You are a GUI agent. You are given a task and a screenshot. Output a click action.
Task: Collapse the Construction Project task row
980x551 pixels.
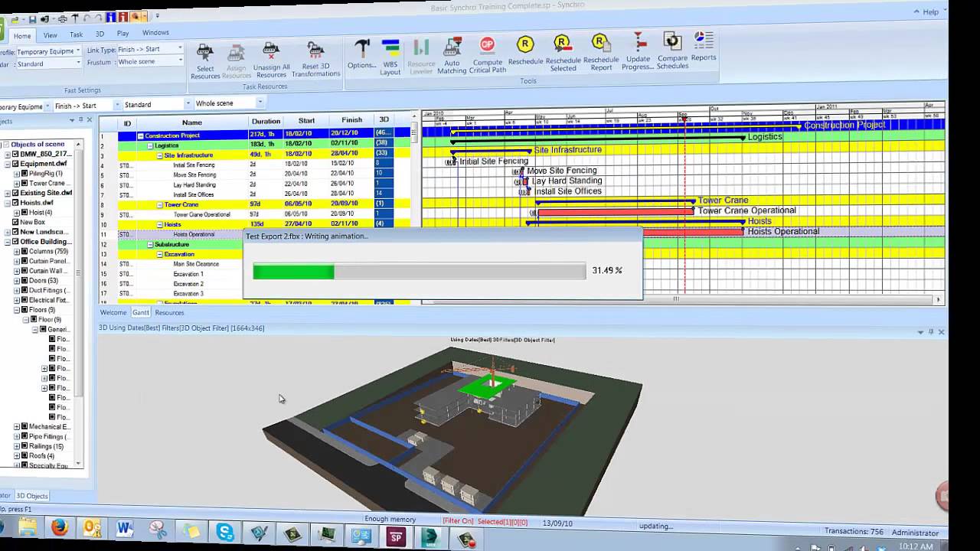(141, 135)
